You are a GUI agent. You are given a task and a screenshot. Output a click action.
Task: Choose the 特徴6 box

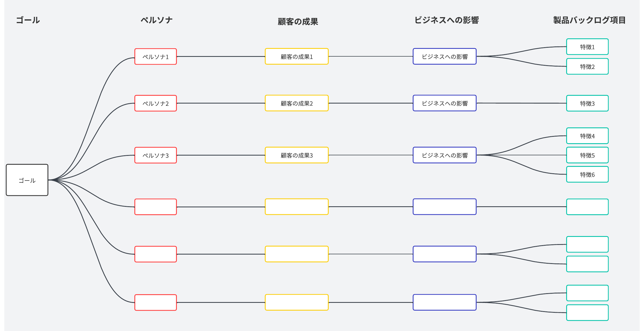pos(587,175)
